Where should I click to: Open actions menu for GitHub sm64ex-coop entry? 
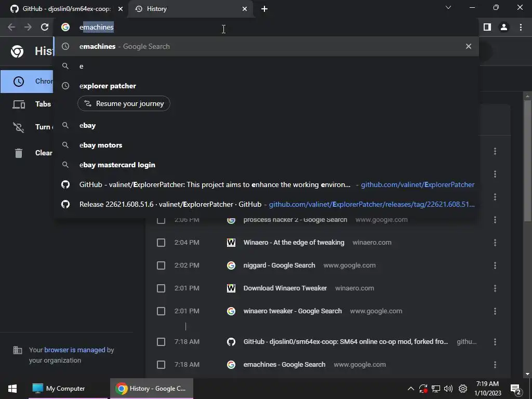495,342
